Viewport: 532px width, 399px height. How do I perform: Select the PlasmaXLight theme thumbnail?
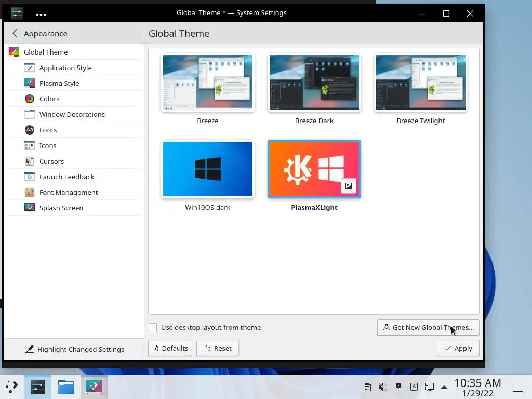tap(314, 169)
